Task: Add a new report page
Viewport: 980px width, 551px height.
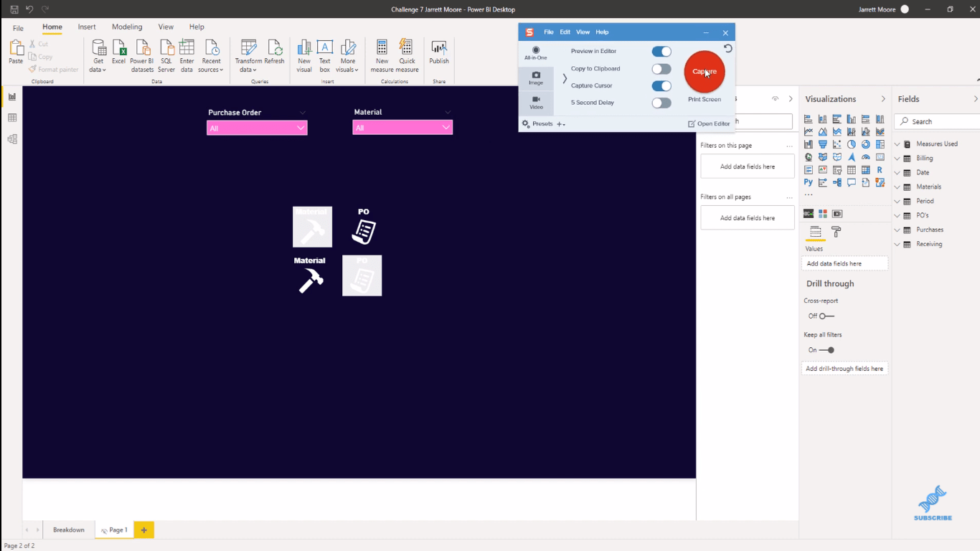Action: [143, 529]
